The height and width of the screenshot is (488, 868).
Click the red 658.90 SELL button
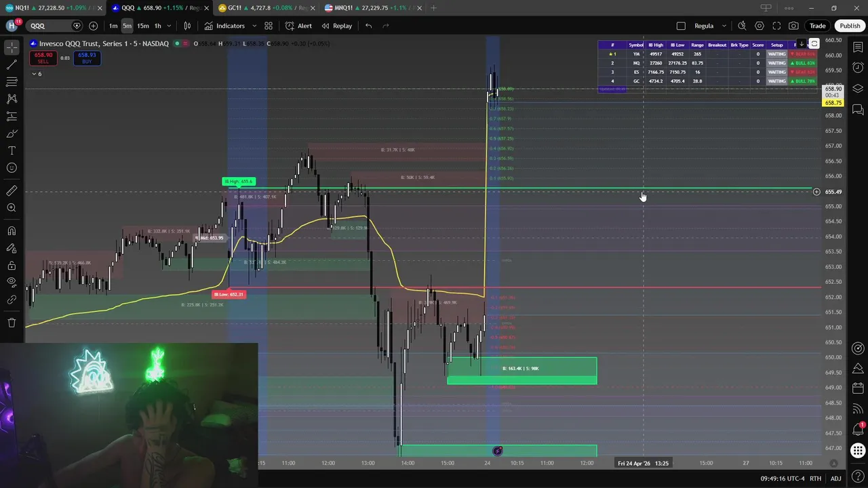click(x=43, y=58)
